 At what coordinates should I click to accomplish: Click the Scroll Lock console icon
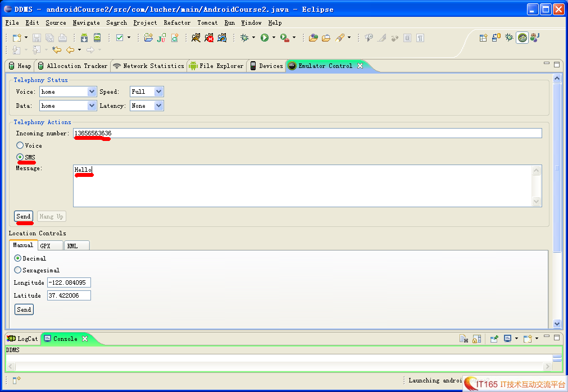477,339
